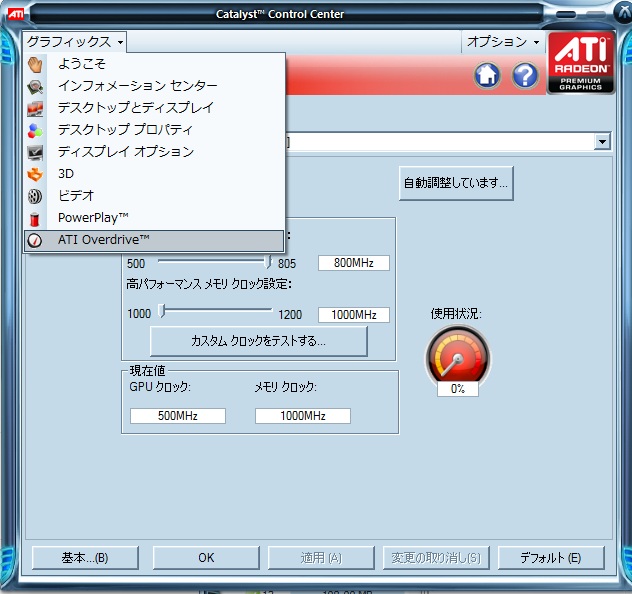Click the GPU クロック: label

pos(160,387)
